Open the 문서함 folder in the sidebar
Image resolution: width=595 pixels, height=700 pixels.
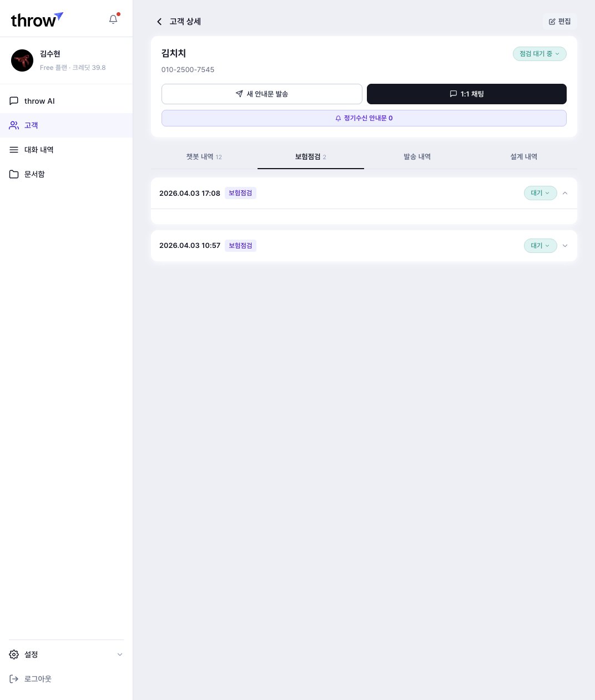pos(34,174)
